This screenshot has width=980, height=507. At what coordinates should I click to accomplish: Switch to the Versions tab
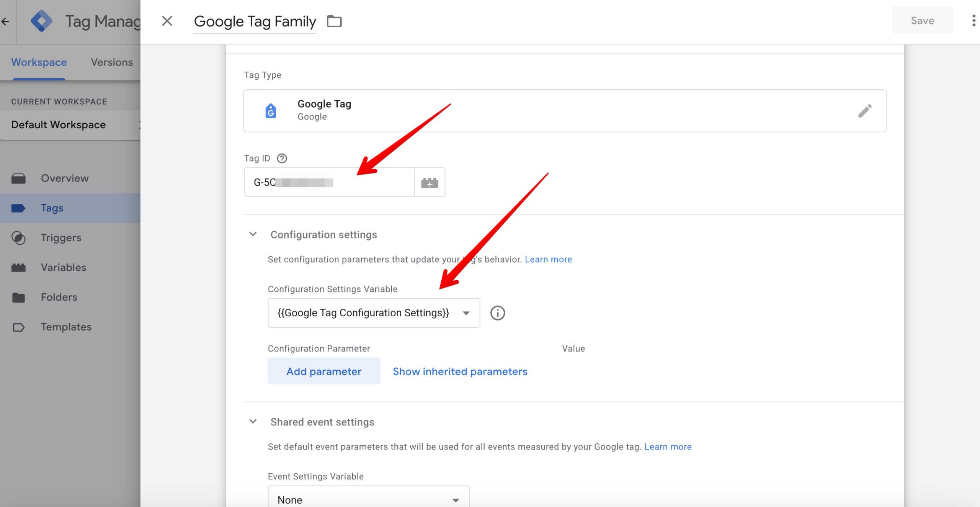[111, 62]
